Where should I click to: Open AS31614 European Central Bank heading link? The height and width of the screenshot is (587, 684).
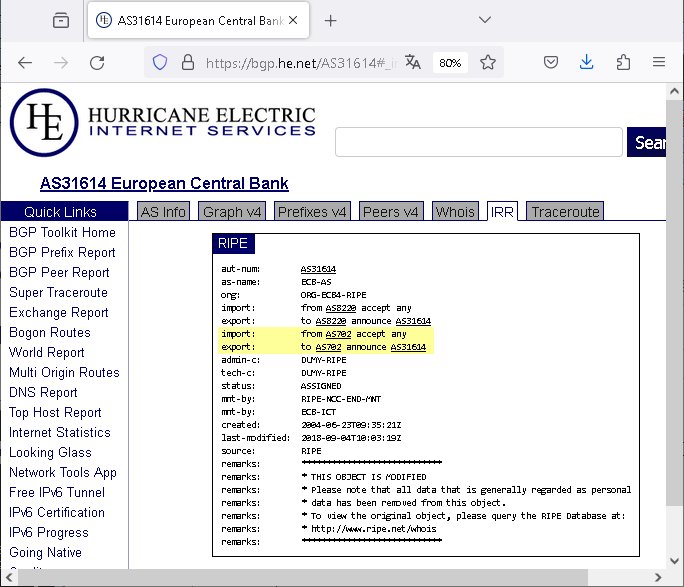click(164, 184)
